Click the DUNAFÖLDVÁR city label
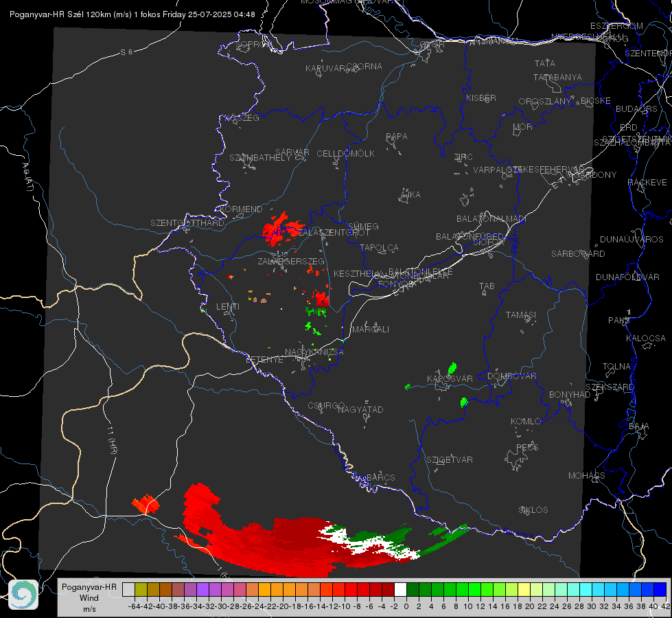672x618 pixels. tap(627, 277)
